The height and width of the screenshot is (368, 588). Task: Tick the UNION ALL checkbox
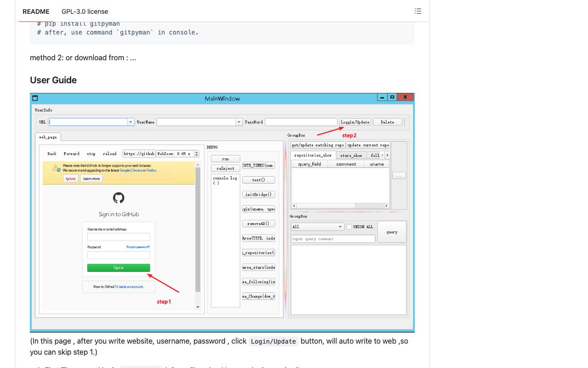pyautogui.click(x=349, y=227)
